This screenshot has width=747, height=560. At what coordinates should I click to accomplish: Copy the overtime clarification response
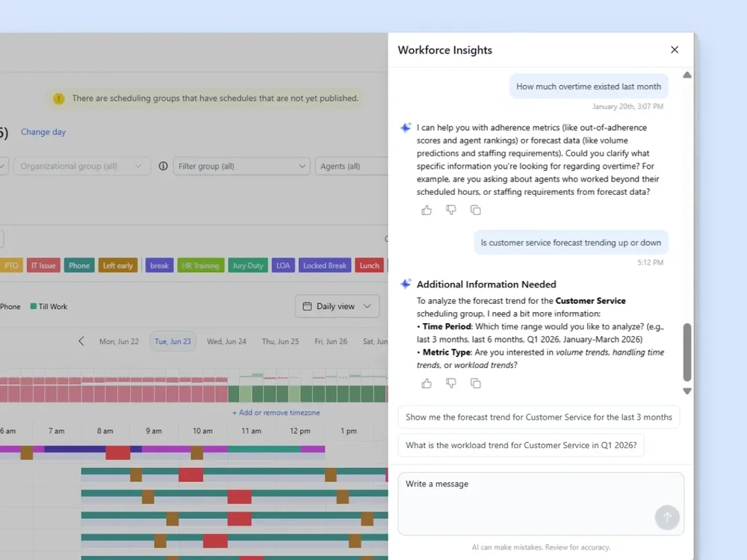point(475,210)
